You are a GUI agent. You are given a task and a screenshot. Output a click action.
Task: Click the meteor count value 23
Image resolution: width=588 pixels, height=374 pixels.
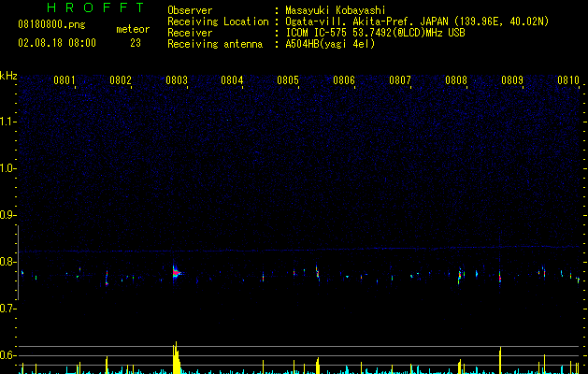pyautogui.click(x=136, y=43)
